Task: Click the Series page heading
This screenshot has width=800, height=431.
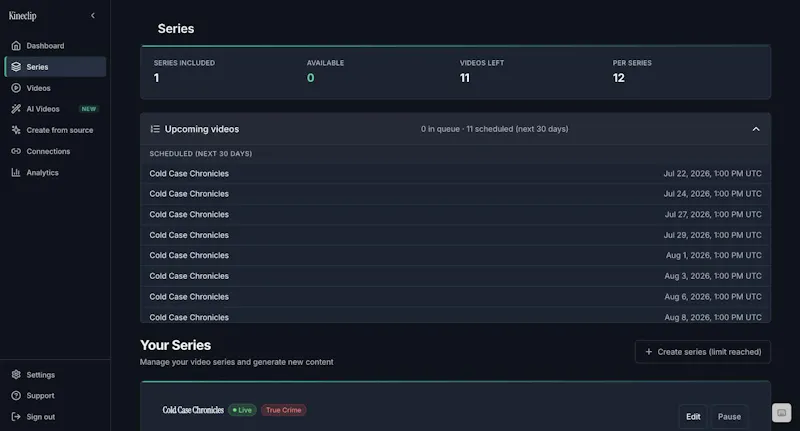Action: [176, 29]
